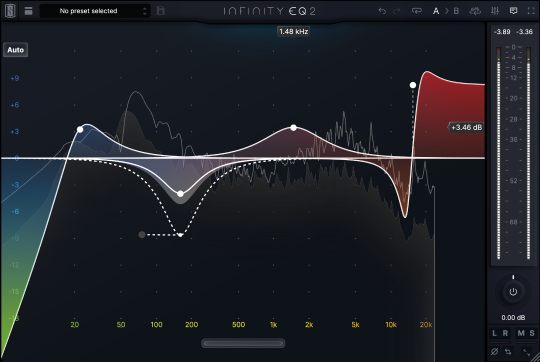
Task: Toggle the fullscreen expand icon
Action: tap(531, 11)
